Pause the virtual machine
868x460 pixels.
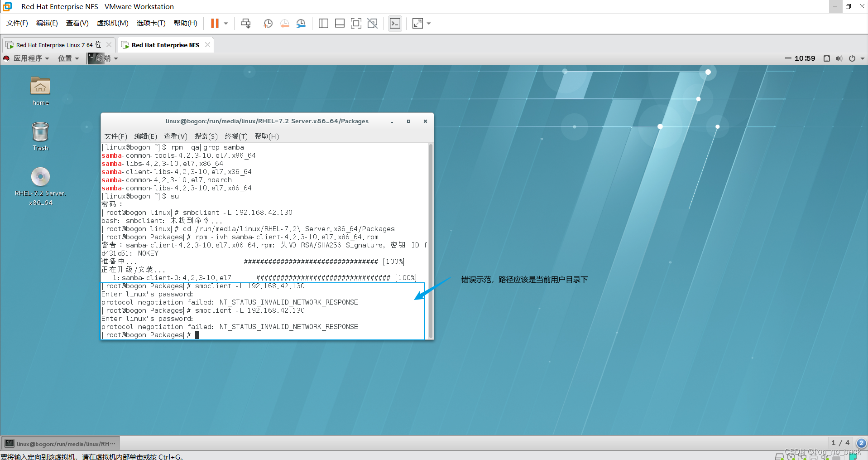coord(215,23)
